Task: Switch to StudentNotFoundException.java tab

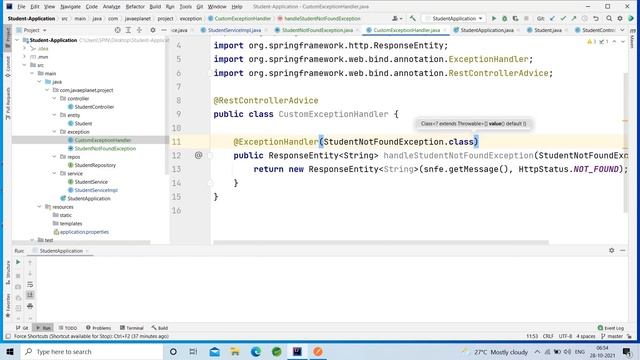Action: [317, 30]
